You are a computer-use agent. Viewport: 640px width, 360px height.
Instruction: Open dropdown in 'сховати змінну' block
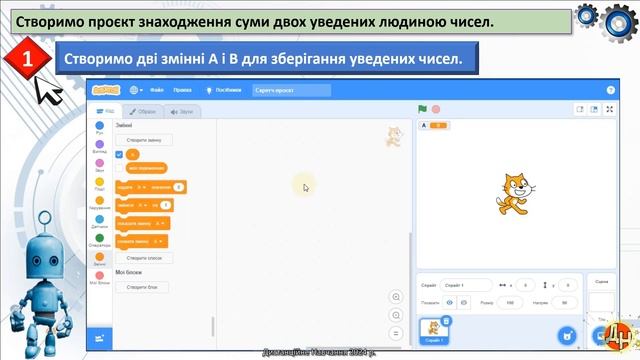click(x=158, y=242)
